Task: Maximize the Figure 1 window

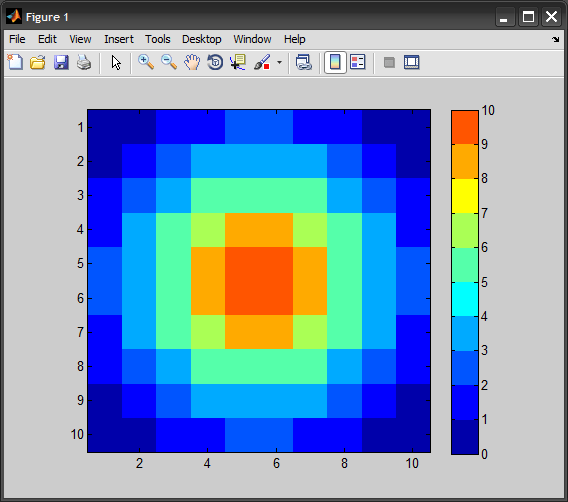Action: coord(528,17)
